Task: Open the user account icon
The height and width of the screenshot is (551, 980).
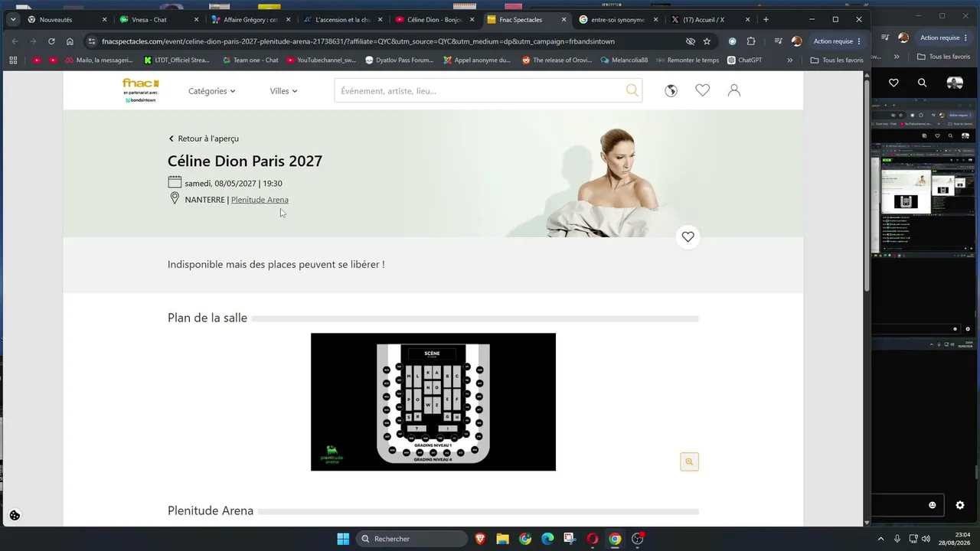Action: point(733,90)
